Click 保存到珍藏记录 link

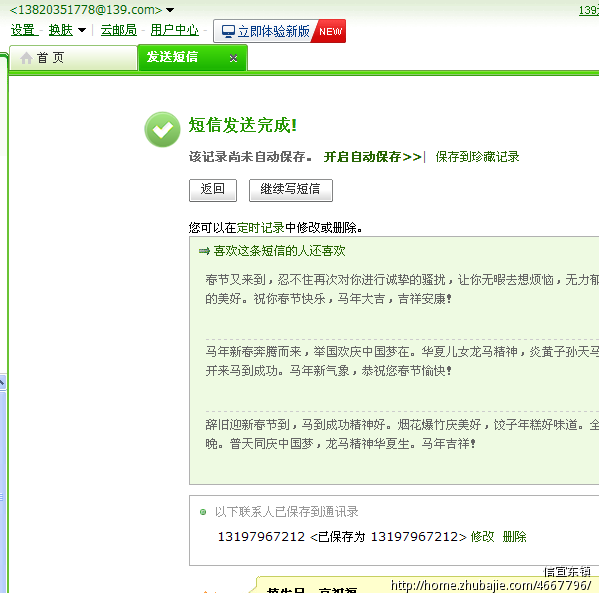coord(477,157)
